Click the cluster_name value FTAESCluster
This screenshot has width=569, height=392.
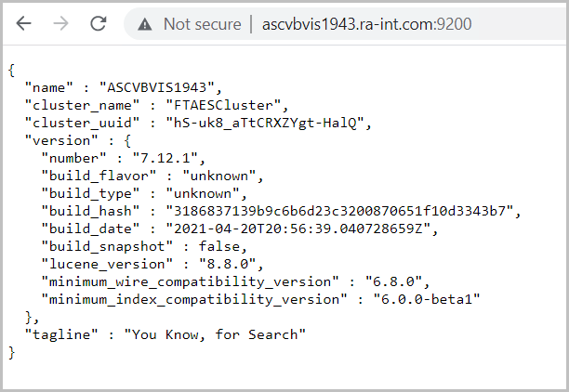(223, 105)
